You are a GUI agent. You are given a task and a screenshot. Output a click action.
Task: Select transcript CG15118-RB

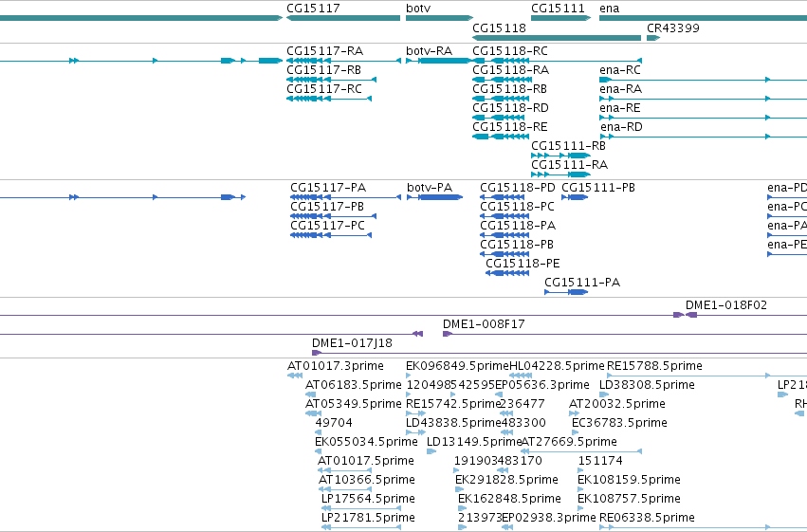tap(509, 89)
